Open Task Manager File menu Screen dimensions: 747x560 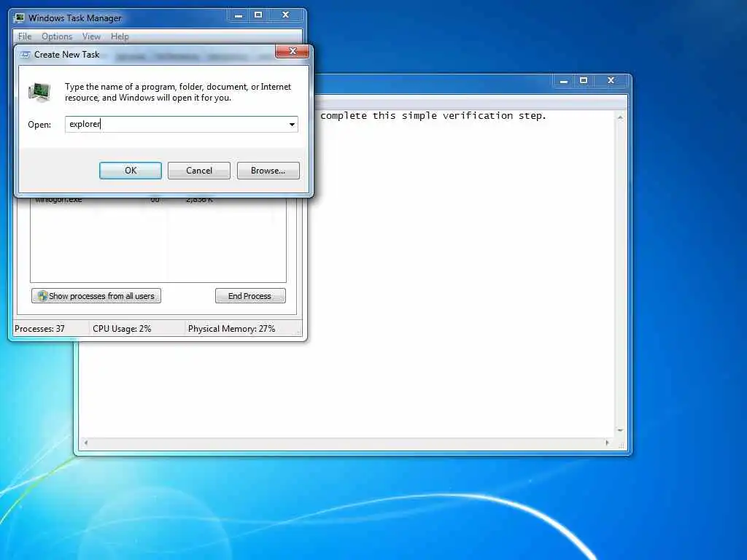click(x=25, y=36)
